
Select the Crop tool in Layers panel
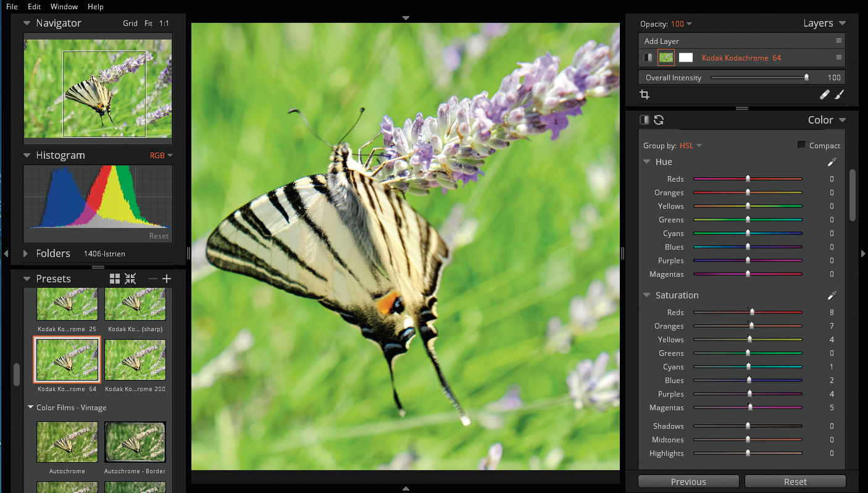tap(645, 95)
